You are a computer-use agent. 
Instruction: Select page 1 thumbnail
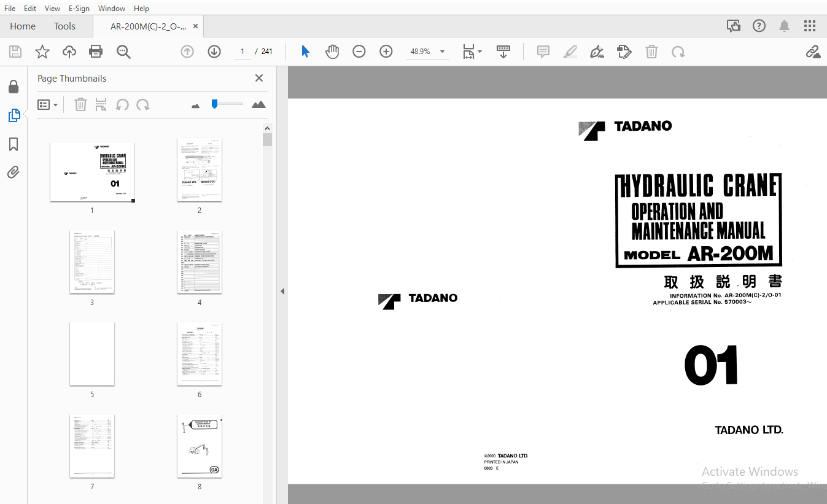[x=92, y=172]
